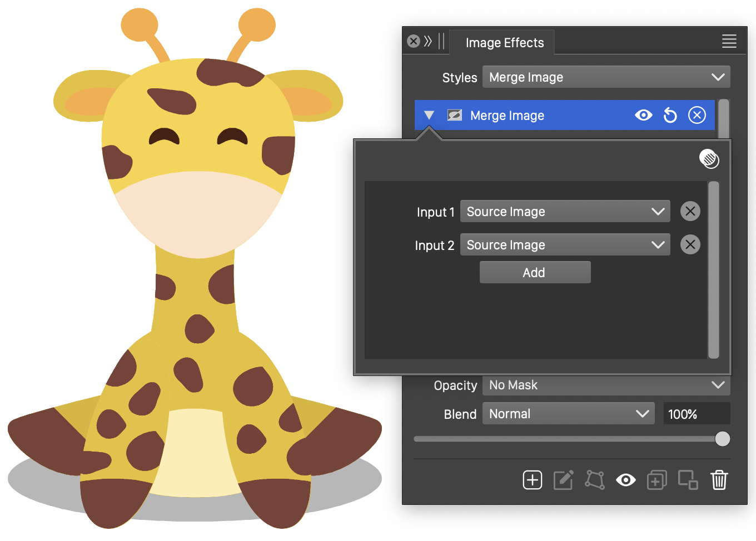Open the Image Effects panel hamburger menu

pos(729,41)
